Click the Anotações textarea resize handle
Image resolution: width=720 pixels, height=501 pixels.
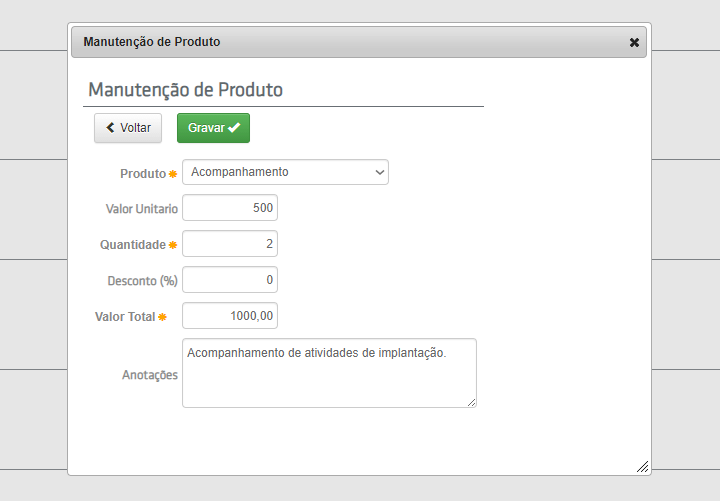point(471,401)
